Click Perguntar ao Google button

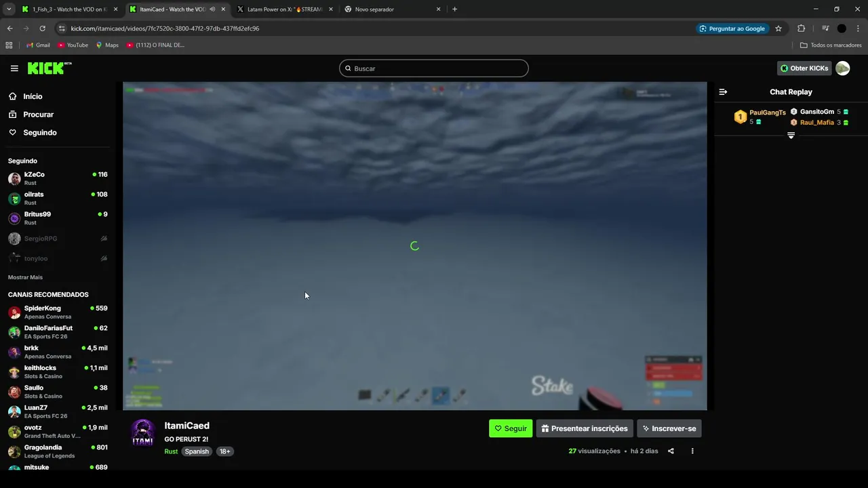pyautogui.click(x=732, y=28)
